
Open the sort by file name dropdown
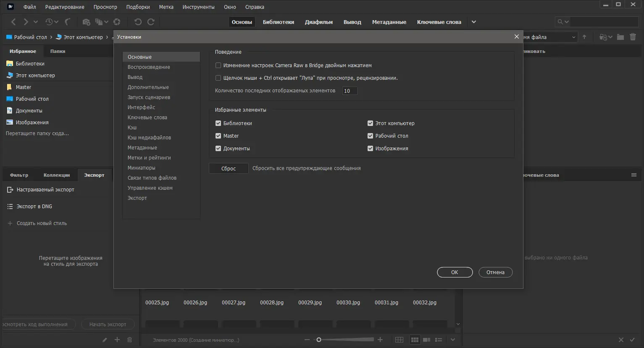click(x=550, y=37)
